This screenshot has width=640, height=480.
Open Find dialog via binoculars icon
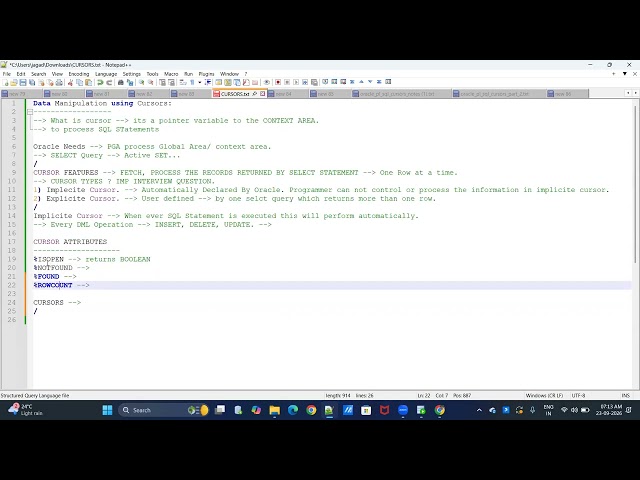(x=120, y=82)
